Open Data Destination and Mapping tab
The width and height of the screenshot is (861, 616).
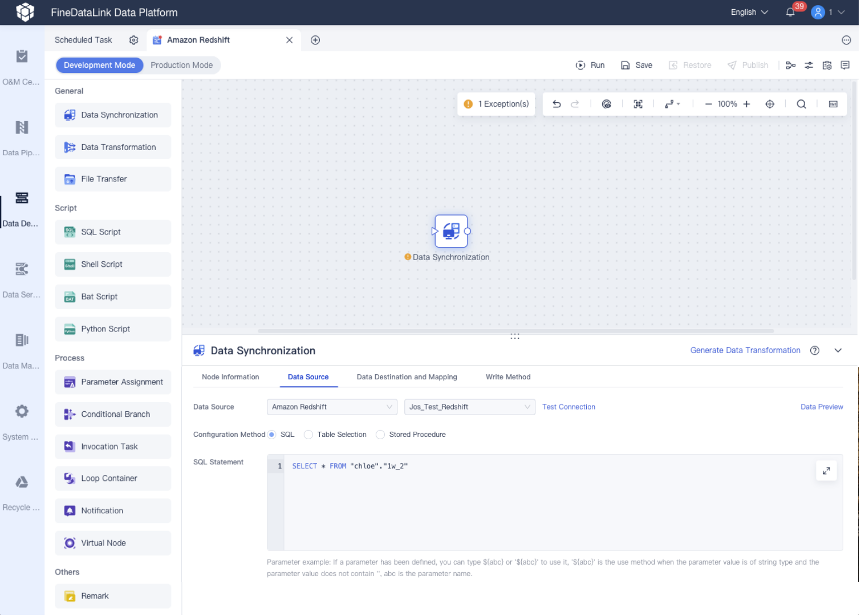[x=407, y=377]
